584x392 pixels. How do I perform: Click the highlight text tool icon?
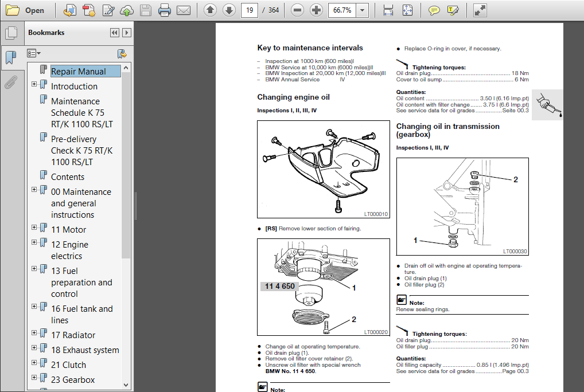(453, 10)
